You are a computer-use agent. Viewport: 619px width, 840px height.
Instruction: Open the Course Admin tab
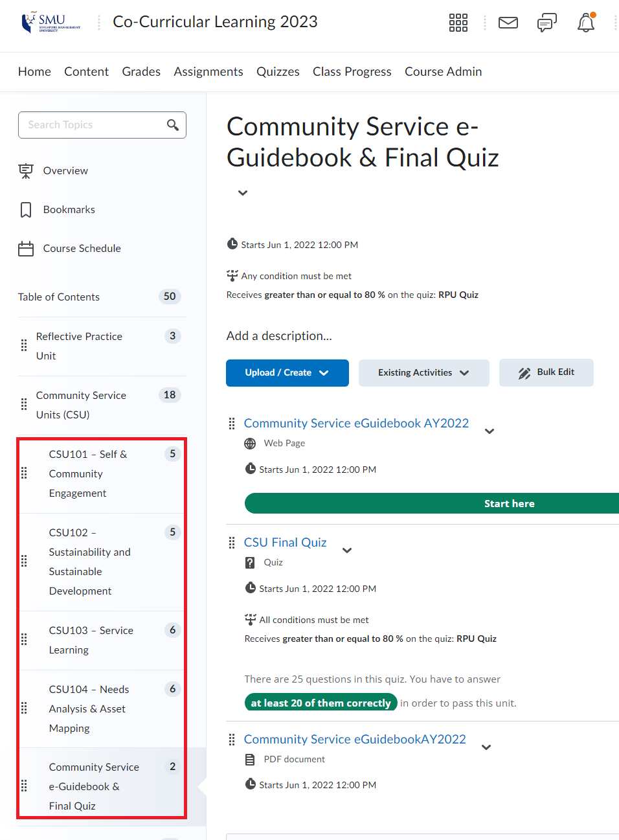pyautogui.click(x=443, y=72)
